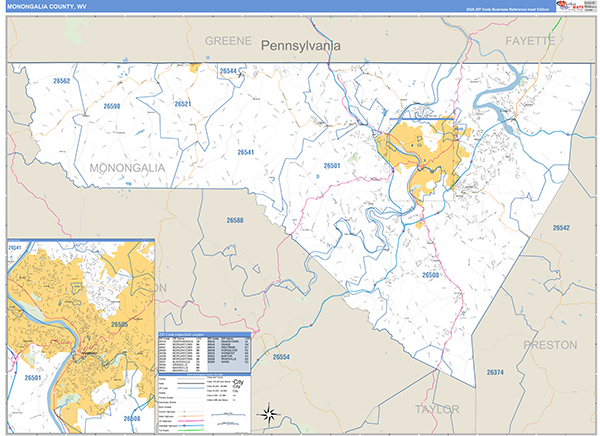Image resolution: width=600 pixels, height=436 pixels.
Task: Click the "GREENE" county label
Action: [228, 41]
